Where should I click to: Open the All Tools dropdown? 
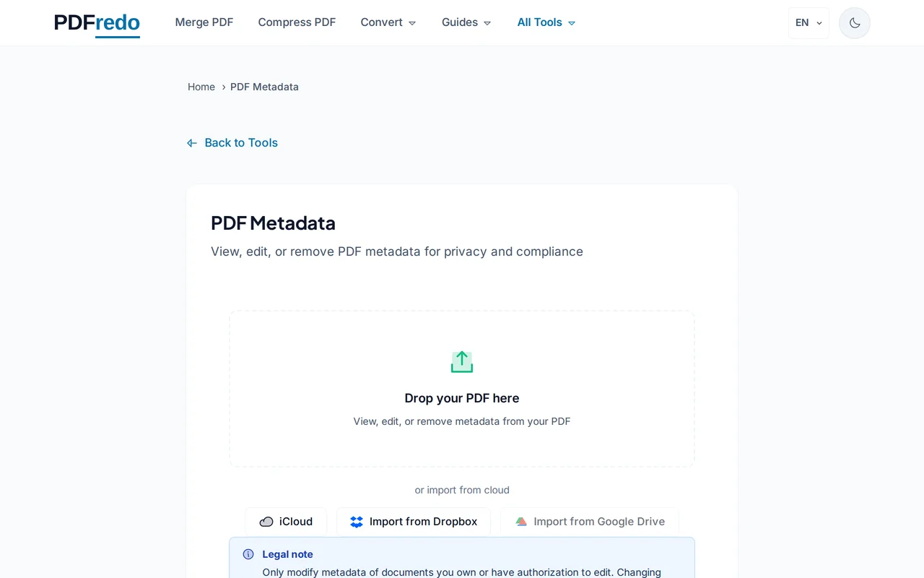click(x=546, y=22)
